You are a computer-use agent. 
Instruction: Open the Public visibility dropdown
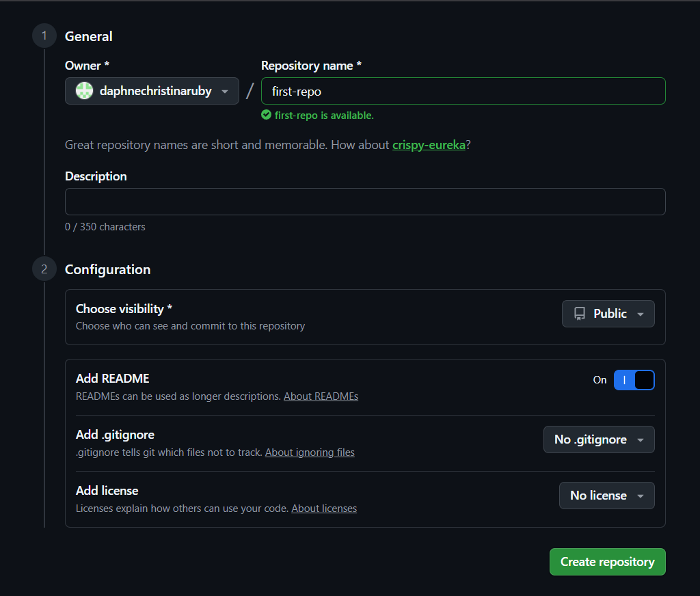tap(608, 314)
